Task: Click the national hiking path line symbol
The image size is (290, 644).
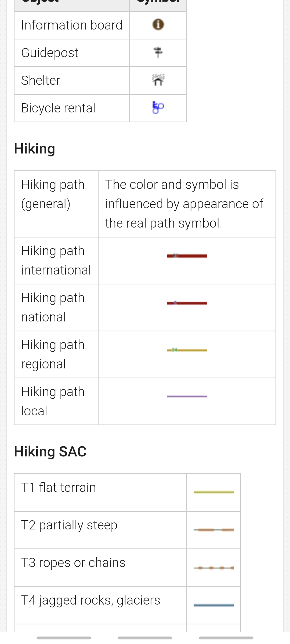Action: pyautogui.click(x=187, y=303)
